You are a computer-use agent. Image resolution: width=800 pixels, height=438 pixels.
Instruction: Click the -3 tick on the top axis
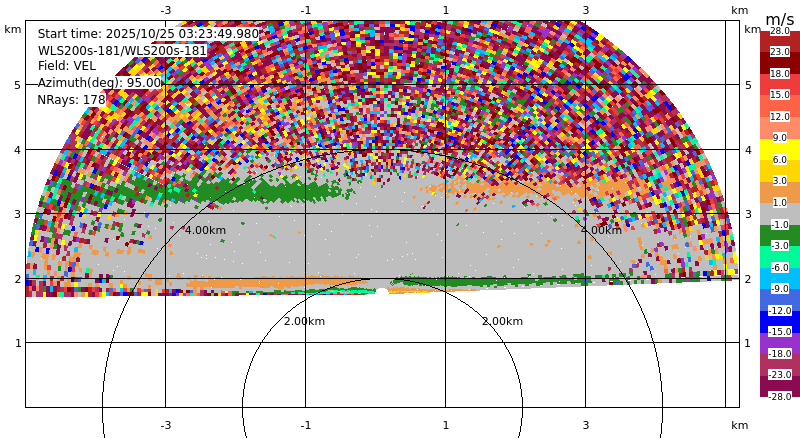165,10
